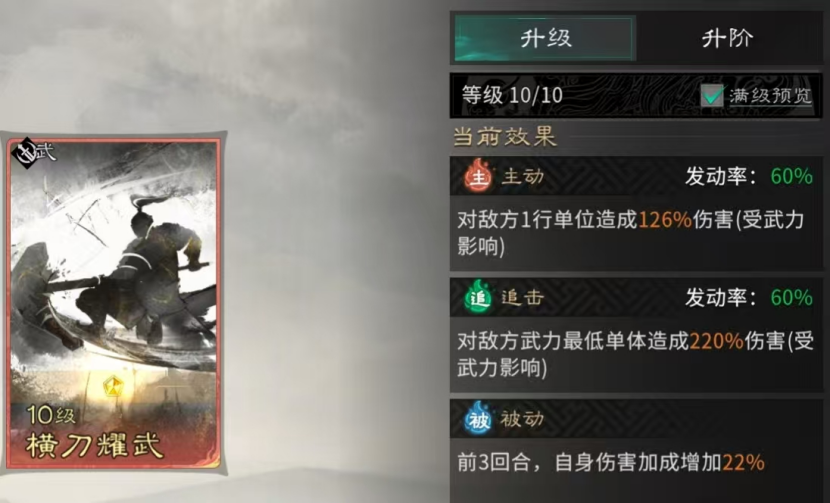Click the 被动 skill header row
830x503 pixels.
click(636, 419)
